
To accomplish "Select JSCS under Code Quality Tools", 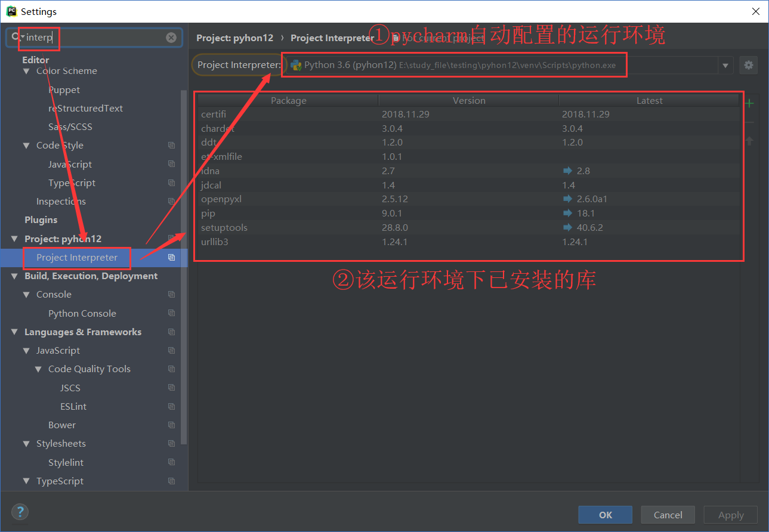I will pos(70,388).
